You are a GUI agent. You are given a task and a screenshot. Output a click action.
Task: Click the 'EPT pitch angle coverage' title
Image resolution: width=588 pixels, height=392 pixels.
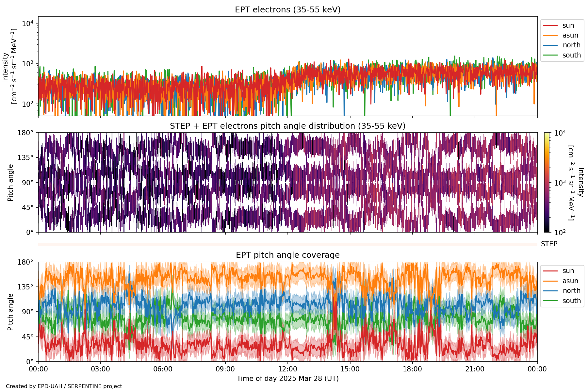point(287,255)
